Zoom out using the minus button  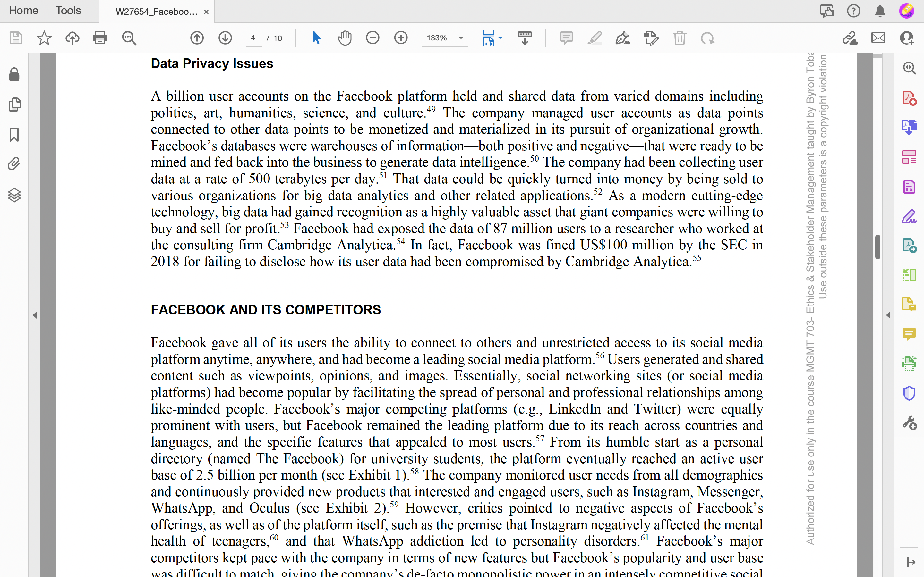pyautogui.click(x=372, y=38)
